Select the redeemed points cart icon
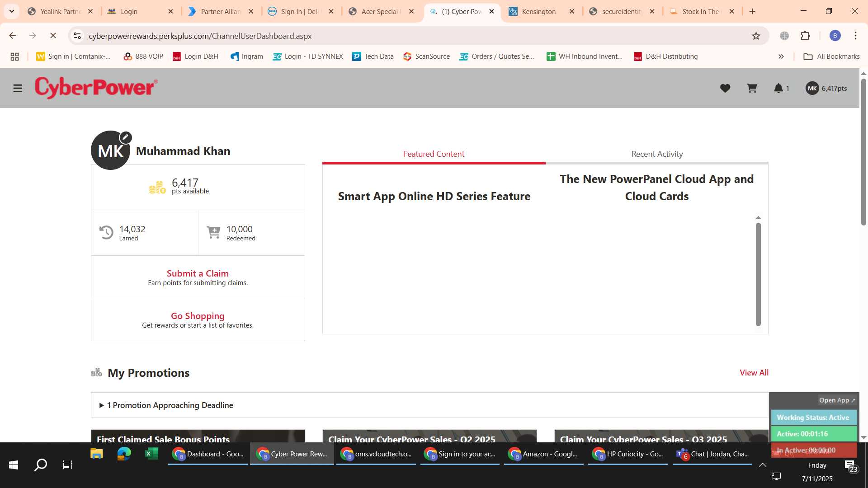Screen dimensions: 868x488 [213, 233]
